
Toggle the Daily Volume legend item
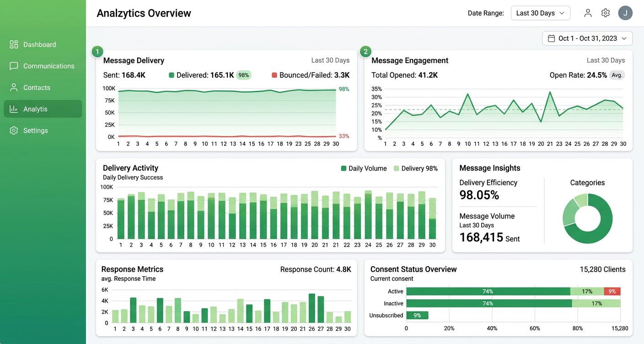tap(364, 168)
